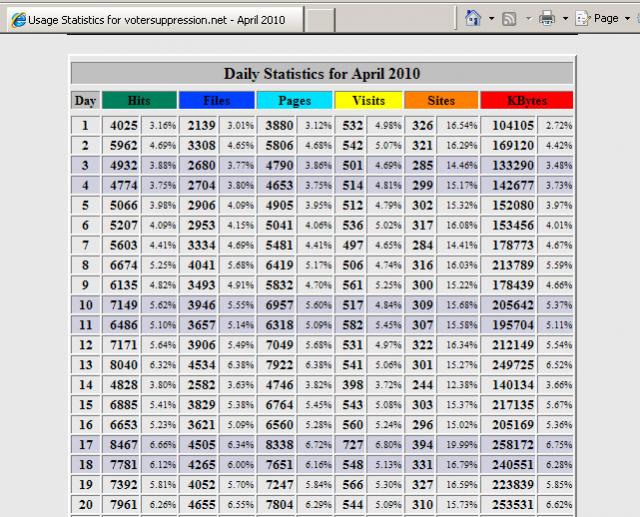Expand the Print dropdown arrow
Image resolution: width=640 pixels, height=517 pixels.
pyautogui.click(x=564, y=19)
